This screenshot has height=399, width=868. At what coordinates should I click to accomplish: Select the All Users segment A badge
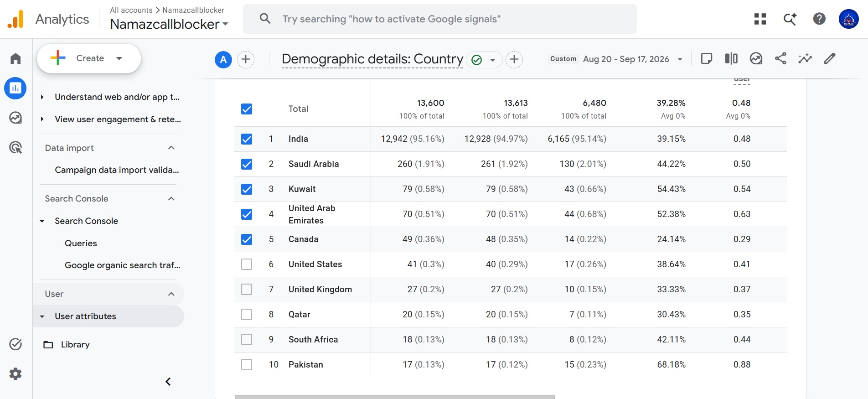[223, 59]
